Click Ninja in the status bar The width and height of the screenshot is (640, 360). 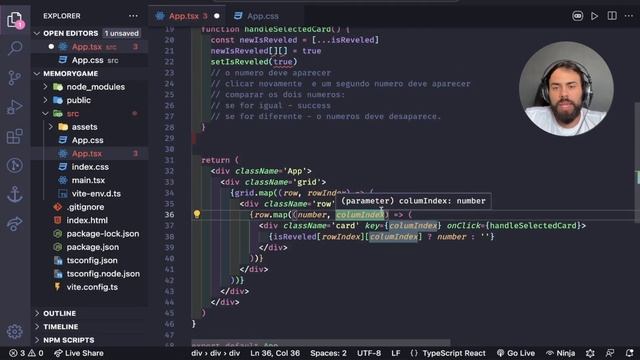pyautogui.click(x=560, y=353)
